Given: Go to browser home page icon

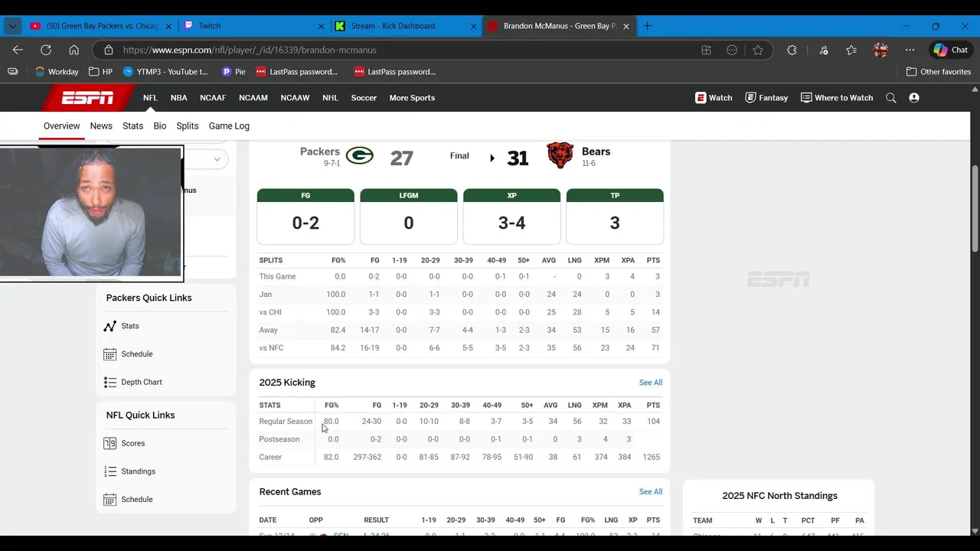Looking at the screenshot, I should (73, 50).
